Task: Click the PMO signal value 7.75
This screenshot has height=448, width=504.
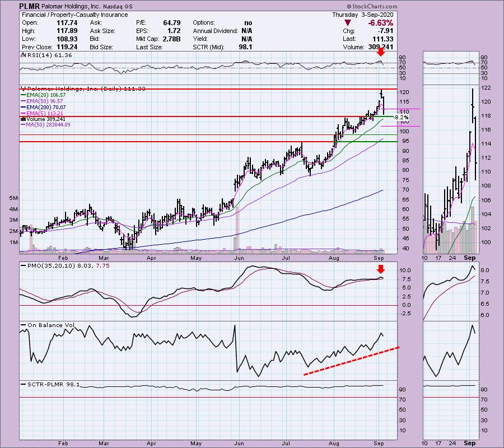Action: pyautogui.click(x=102, y=266)
